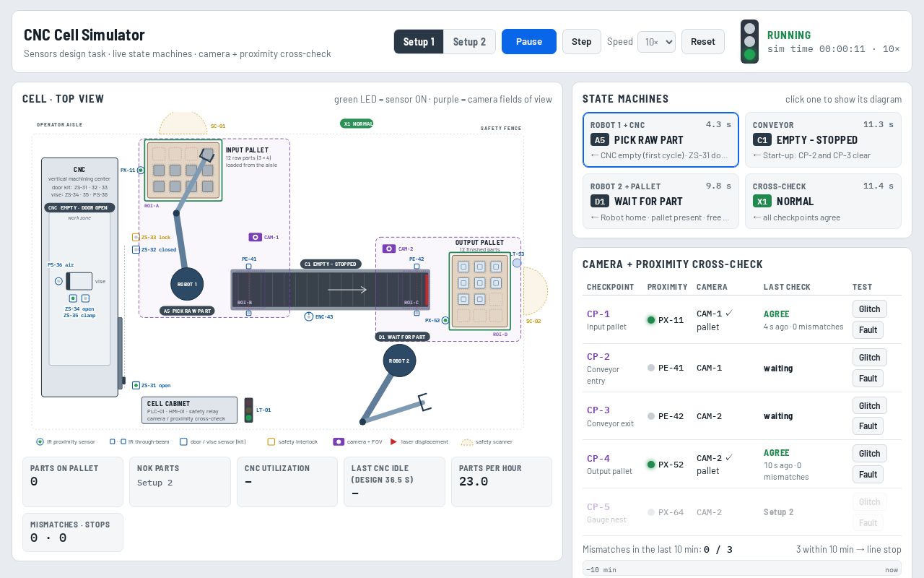The height and width of the screenshot is (578, 924).
Task: Trigger Fault on CP-4 Output pallet
Action: (x=868, y=474)
